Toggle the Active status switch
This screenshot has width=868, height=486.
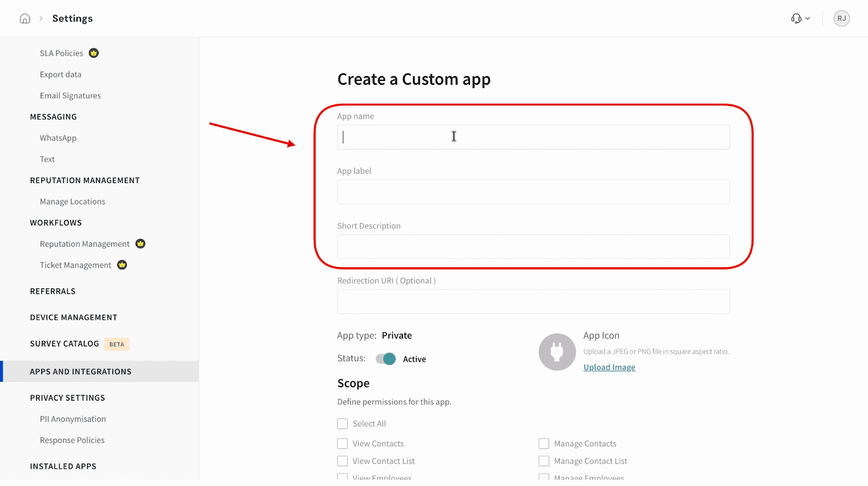pyautogui.click(x=386, y=359)
